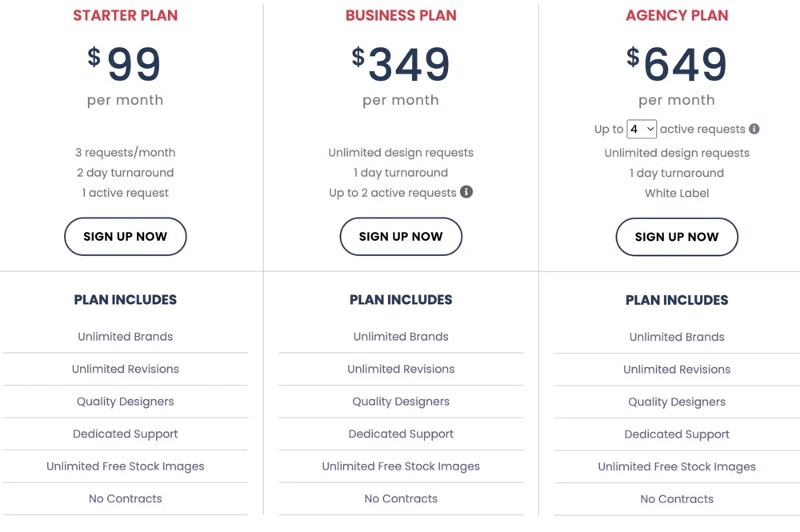The width and height of the screenshot is (800, 532).
Task: Click Dedicated Support in Business Plan list
Action: point(401,434)
